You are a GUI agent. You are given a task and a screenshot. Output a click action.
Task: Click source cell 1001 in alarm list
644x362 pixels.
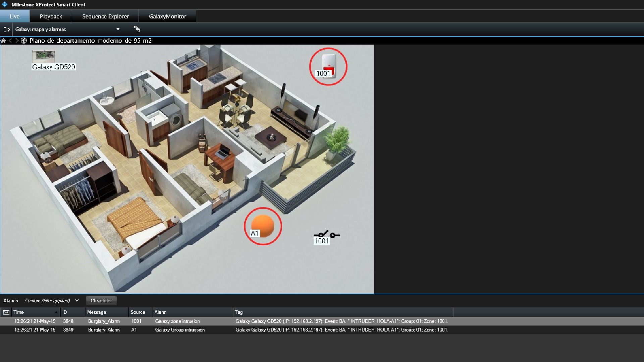click(x=137, y=321)
